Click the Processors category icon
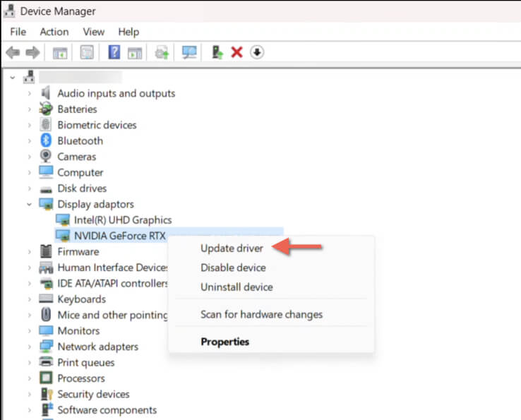 pos(46,378)
